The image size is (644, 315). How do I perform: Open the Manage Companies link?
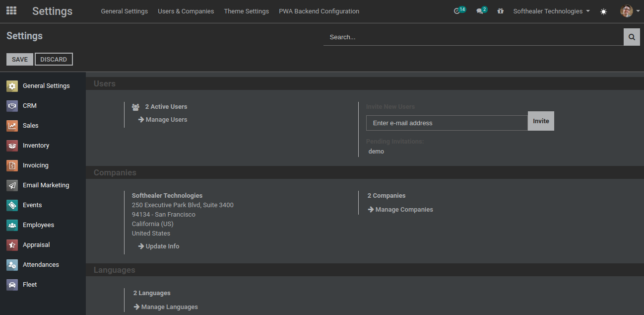(x=400, y=210)
